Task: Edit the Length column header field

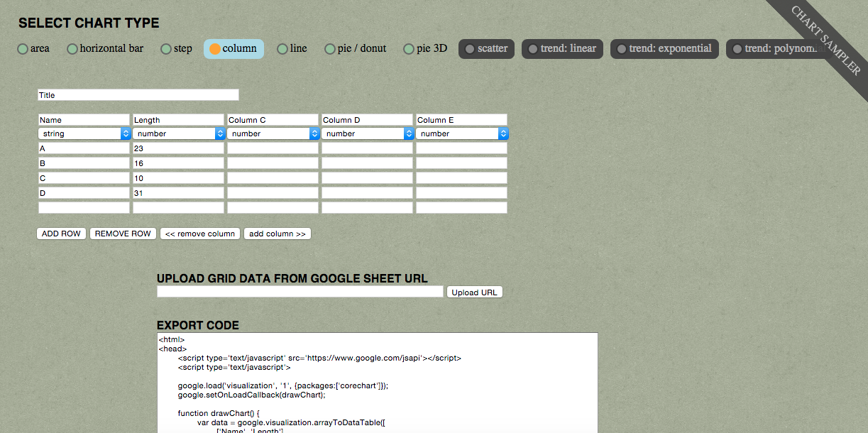Action: coord(179,120)
